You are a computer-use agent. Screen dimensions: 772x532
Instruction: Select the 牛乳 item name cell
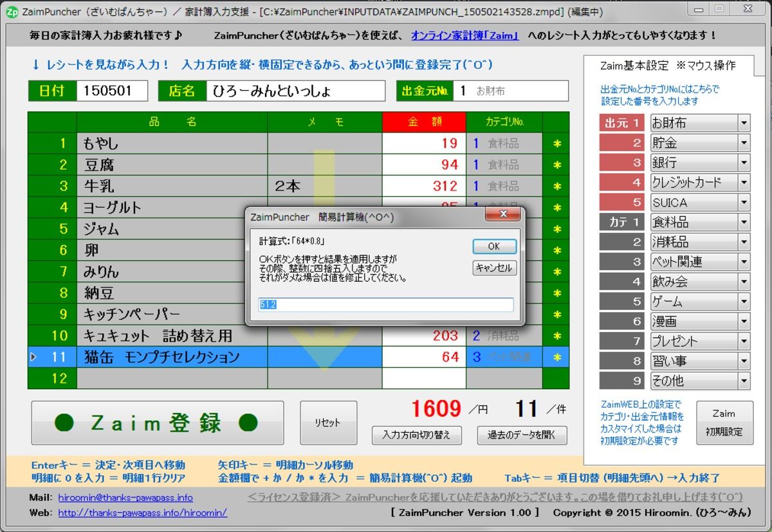[172, 186]
